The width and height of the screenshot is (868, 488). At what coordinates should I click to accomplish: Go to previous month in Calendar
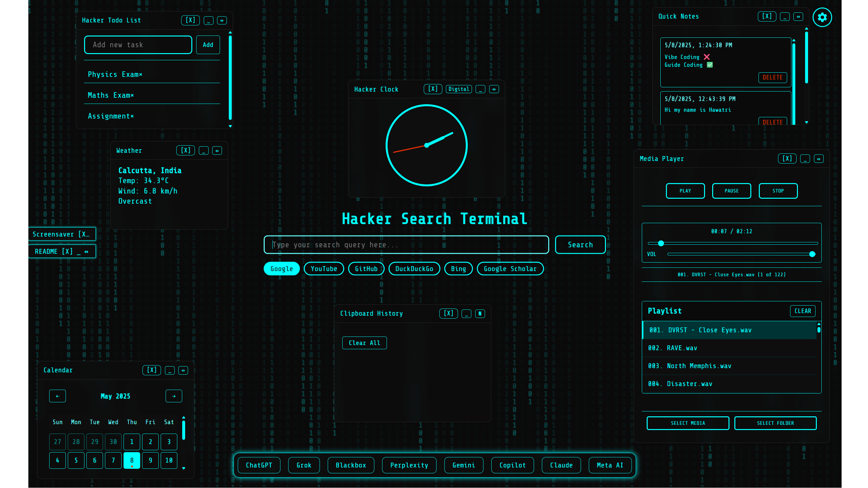[x=58, y=396]
